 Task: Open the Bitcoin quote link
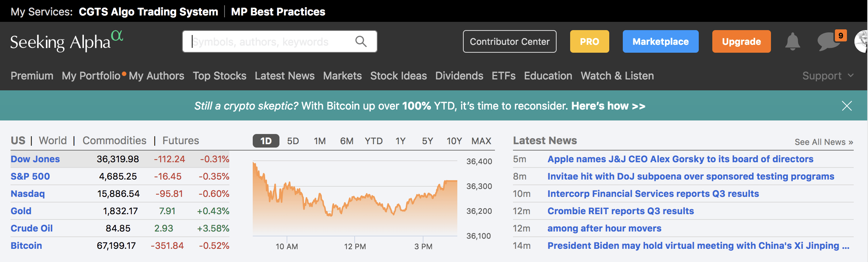tap(26, 245)
